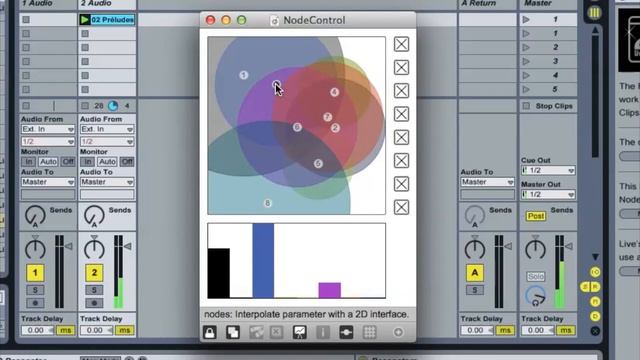Open track 1 Audio To Master dropdown
The height and width of the screenshot is (360, 640).
click(x=48, y=182)
